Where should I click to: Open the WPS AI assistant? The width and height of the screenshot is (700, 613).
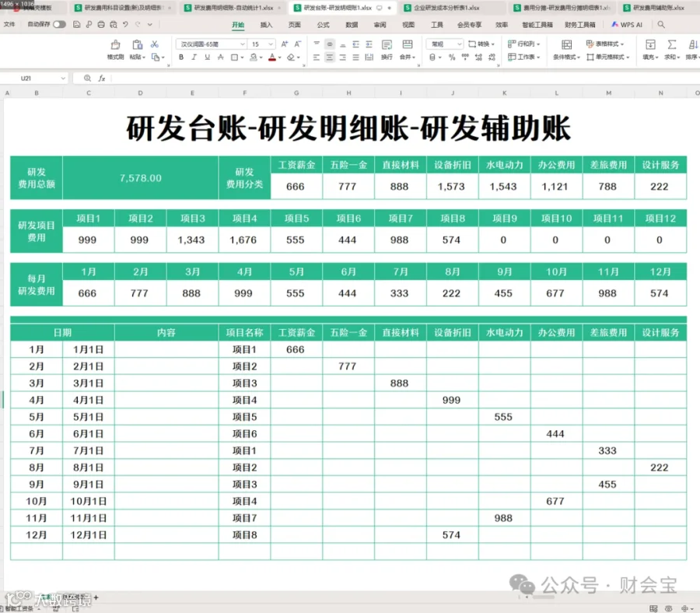coord(627,25)
